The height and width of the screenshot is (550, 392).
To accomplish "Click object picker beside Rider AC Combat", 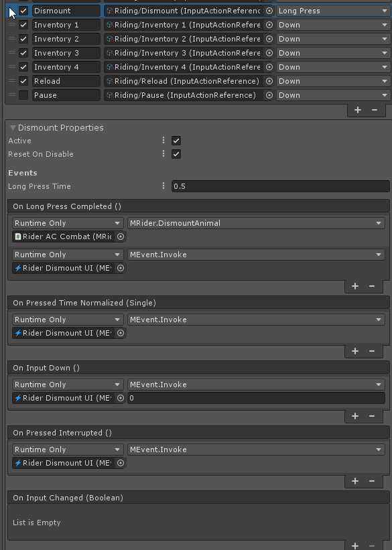I will 121,236.
